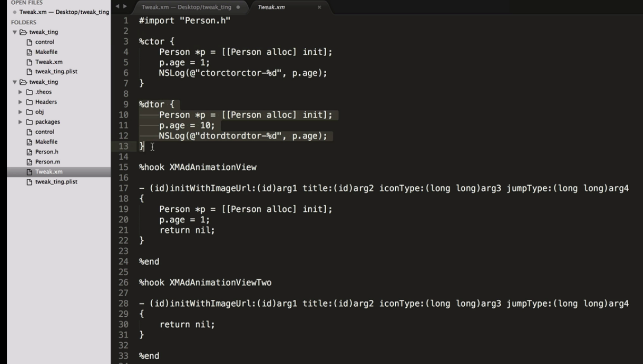Click unsaved dot on Desktop/tweak_ting tab

pos(237,7)
